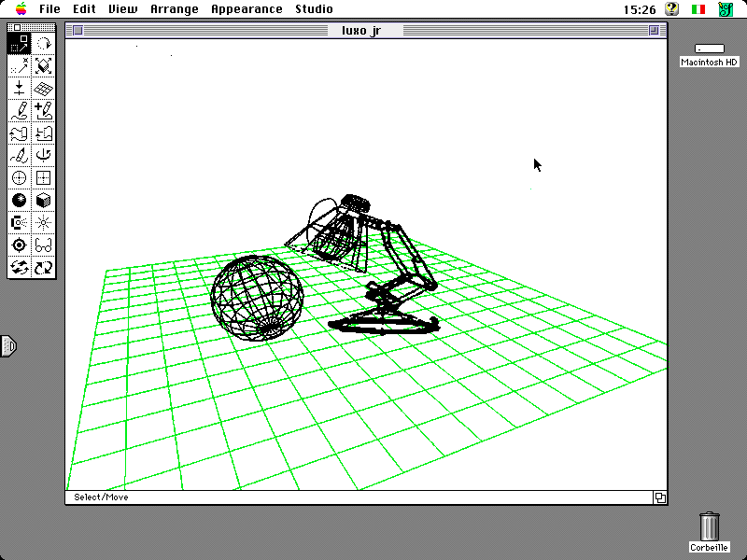
Task: Pick the floor grid plane tool
Action: [x=43, y=89]
